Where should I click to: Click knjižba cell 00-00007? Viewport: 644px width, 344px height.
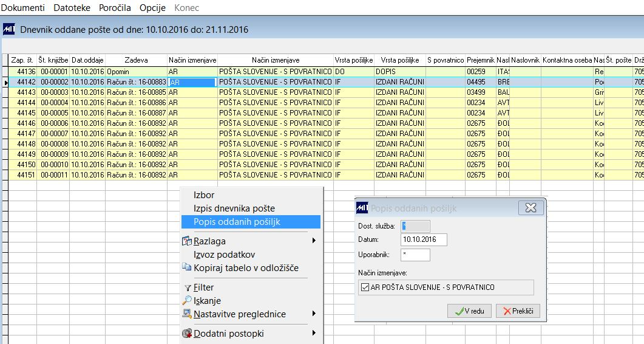pos(53,133)
